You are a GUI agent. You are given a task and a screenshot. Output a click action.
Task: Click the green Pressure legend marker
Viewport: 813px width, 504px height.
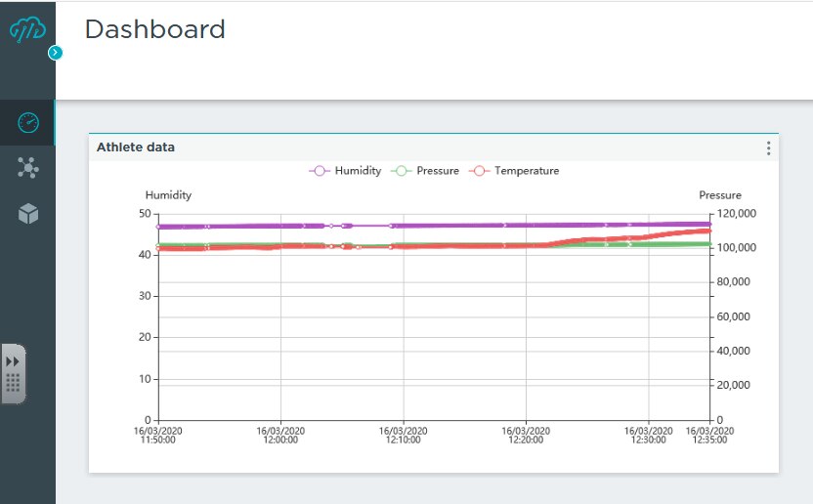401,171
